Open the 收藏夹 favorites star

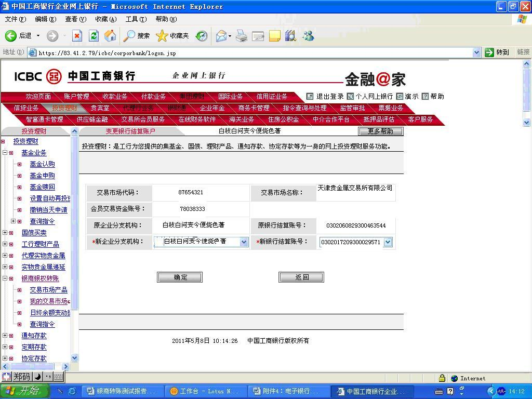click(172, 36)
